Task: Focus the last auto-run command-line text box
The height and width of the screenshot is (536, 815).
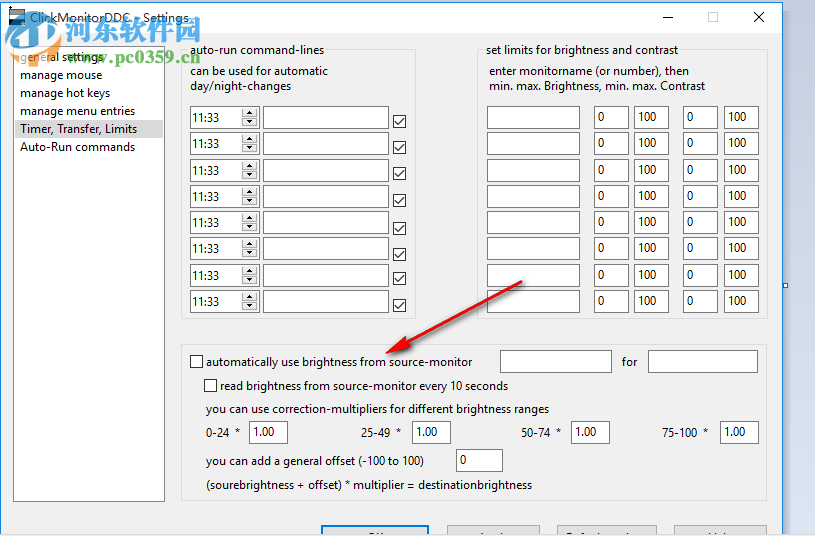Action: click(326, 302)
